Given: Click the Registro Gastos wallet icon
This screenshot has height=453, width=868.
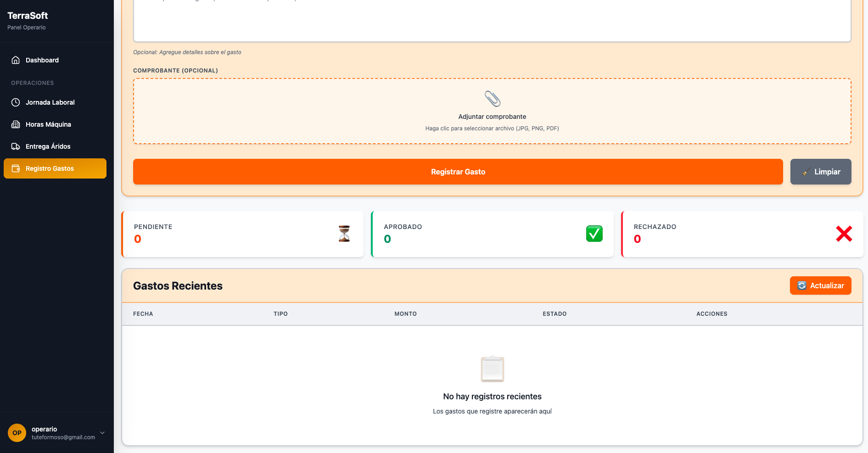Looking at the screenshot, I should 16,168.
